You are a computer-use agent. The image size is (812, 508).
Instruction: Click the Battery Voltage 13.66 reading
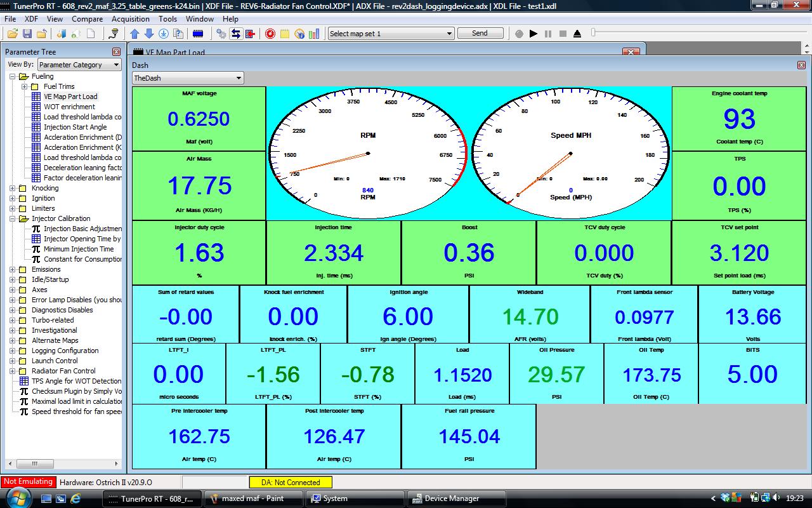(753, 316)
